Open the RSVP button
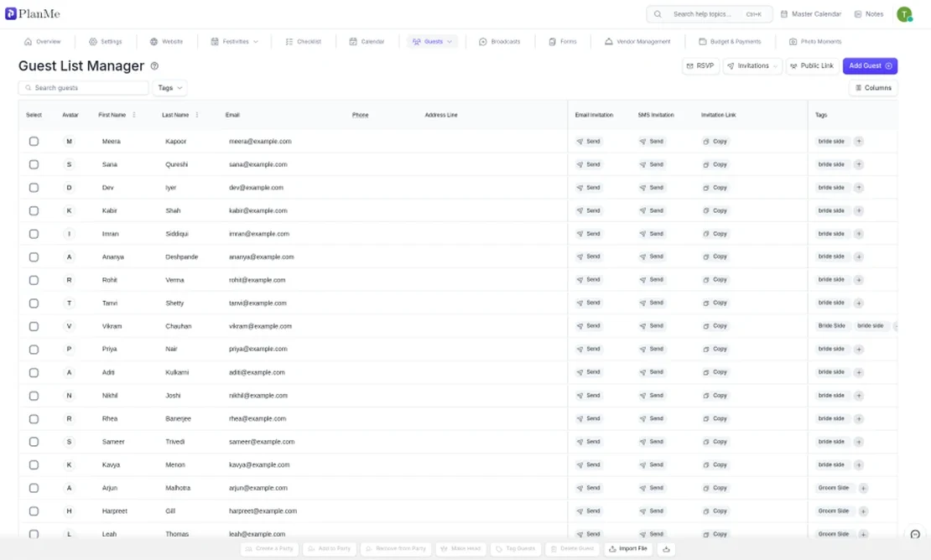The width and height of the screenshot is (931, 560). tap(700, 66)
